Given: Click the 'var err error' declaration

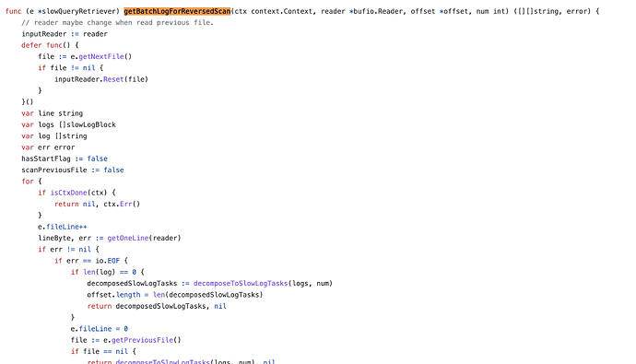Looking at the screenshot, I should click(x=48, y=147).
